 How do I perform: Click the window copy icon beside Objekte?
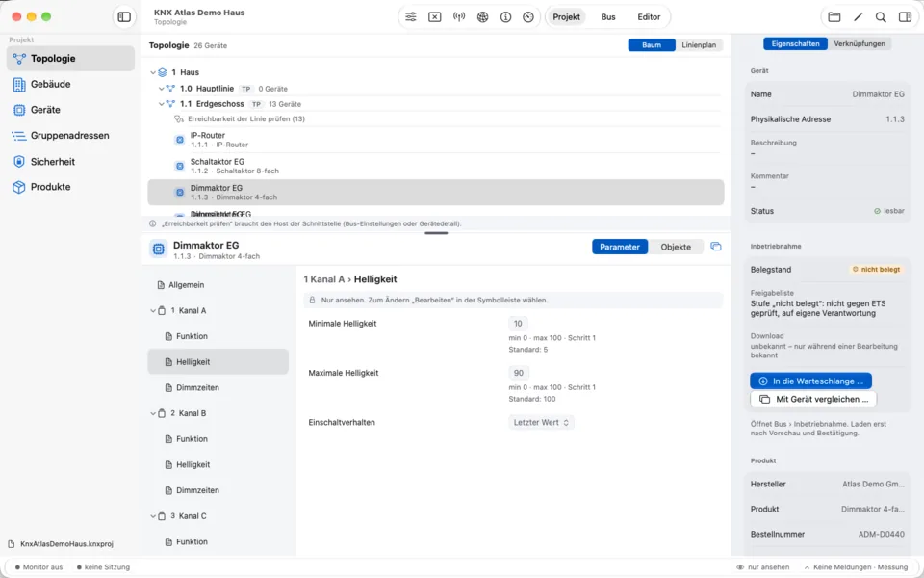point(716,247)
